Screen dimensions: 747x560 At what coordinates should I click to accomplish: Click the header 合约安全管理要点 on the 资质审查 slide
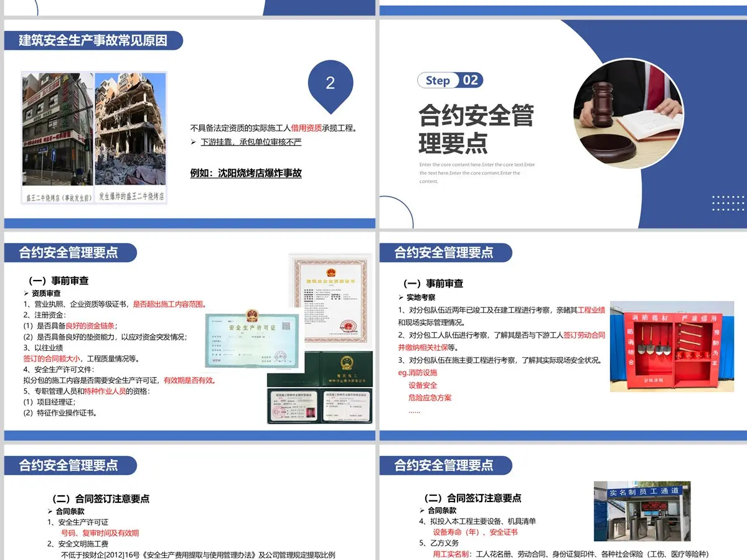tap(68, 253)
